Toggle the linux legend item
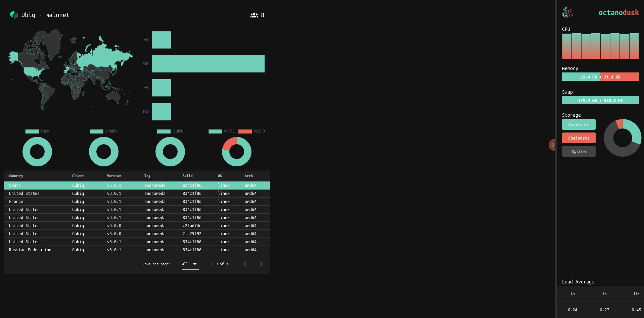 37,131
